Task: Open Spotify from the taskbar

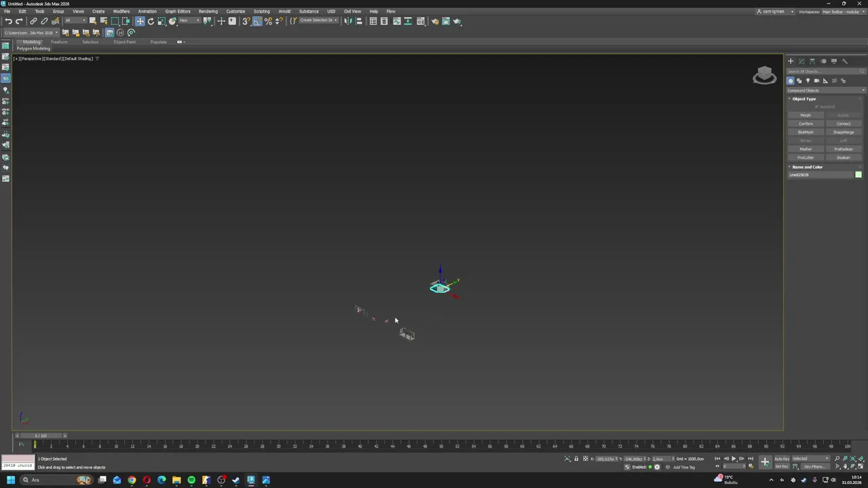Action: point(191,480)
